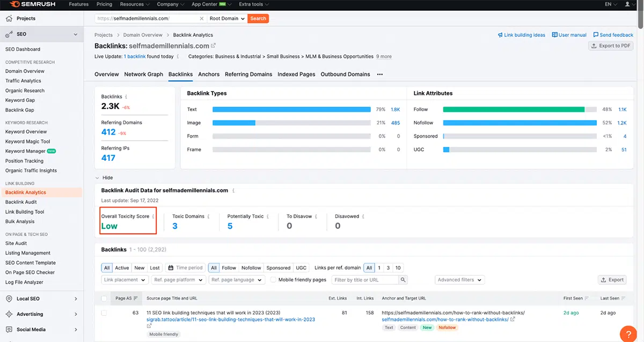Click the orange Search button
The height and width of the screenshot is (342, 644).
coord(258,18)
